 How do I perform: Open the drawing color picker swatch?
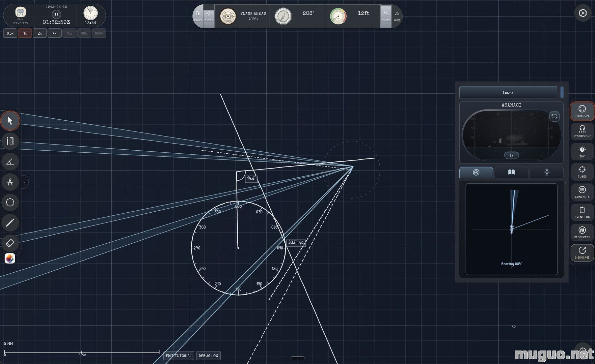(10, 259)
